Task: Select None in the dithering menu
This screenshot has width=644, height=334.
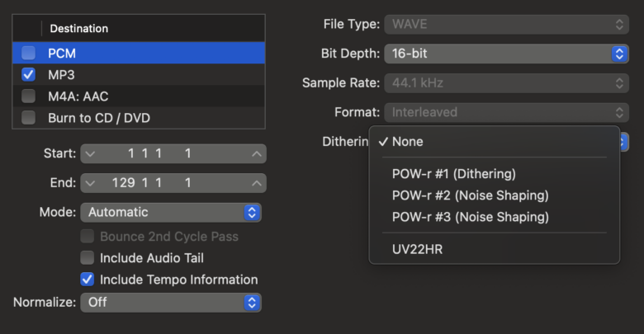Action: (x=407, y=142)
